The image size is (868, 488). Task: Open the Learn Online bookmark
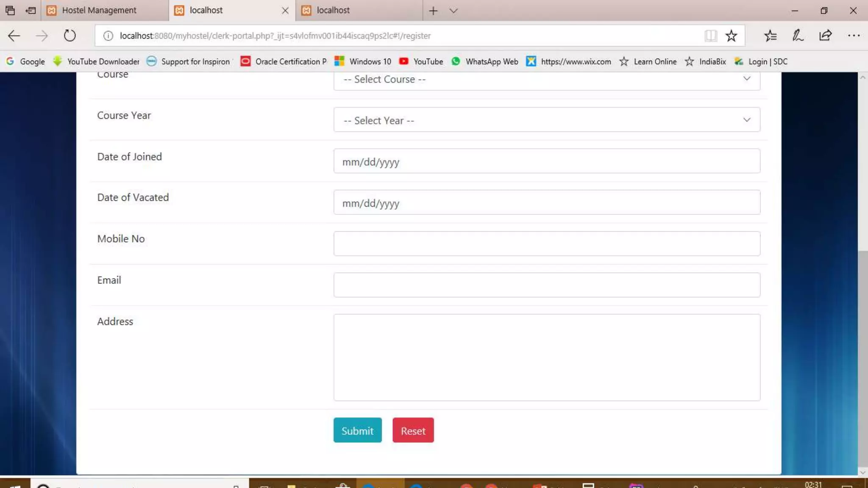(648, 61)
